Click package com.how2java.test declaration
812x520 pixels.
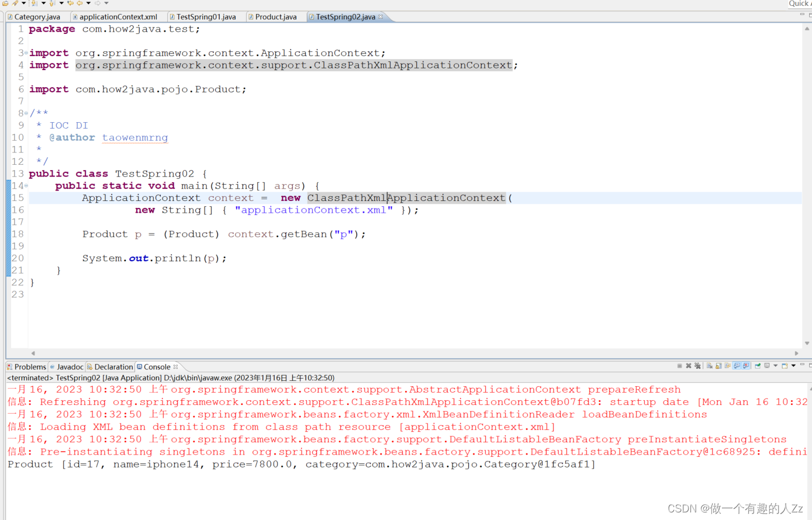(x=115, y=29)
